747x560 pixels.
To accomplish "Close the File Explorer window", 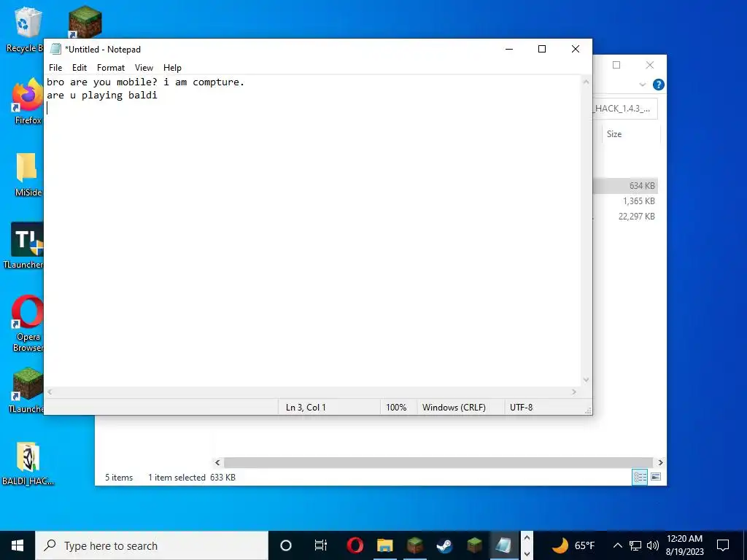I will 650,65.
